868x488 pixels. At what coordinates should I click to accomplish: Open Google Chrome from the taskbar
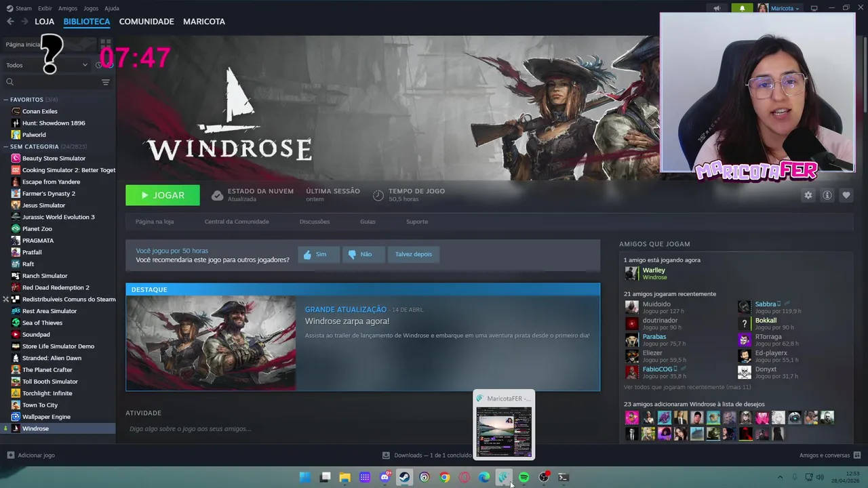[444, 477]
